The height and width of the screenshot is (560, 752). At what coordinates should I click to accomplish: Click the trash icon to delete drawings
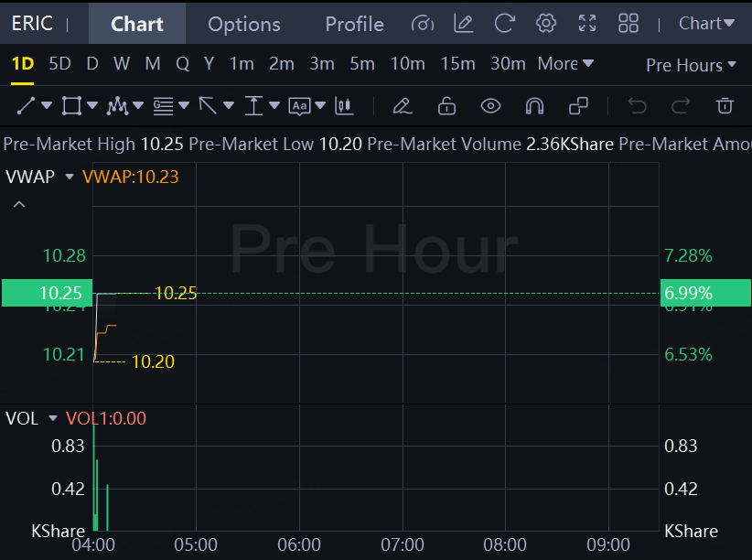coord(725,106)
